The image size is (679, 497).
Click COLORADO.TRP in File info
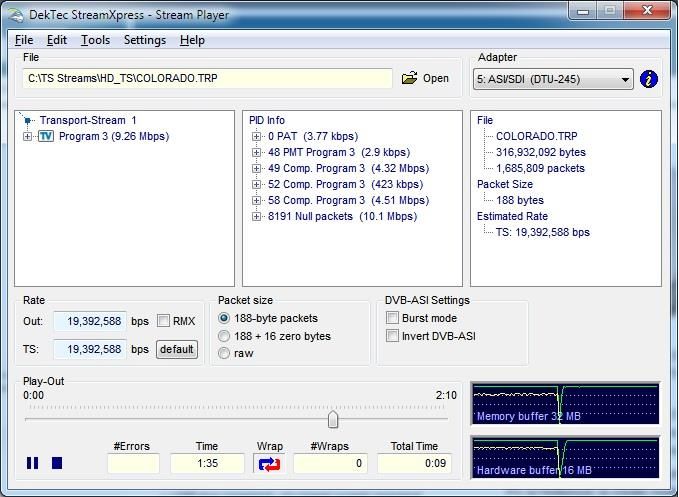[x=537, y=136]
